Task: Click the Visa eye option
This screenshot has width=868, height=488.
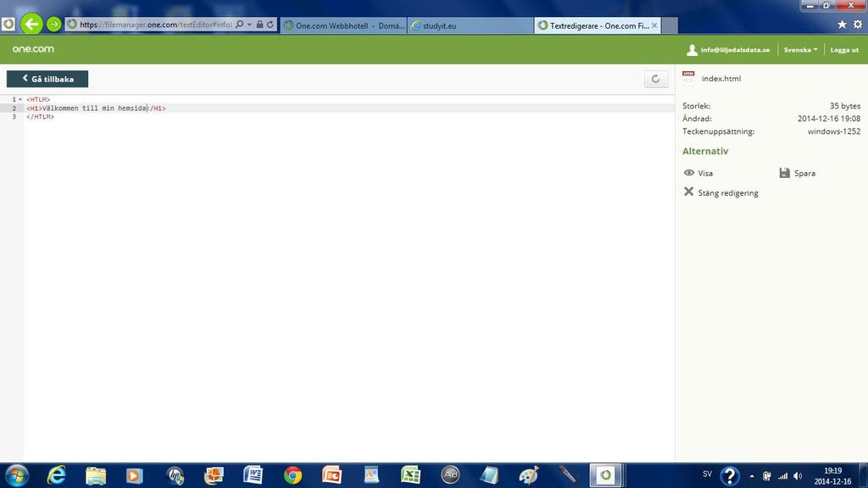Action: tap(698, 173)
